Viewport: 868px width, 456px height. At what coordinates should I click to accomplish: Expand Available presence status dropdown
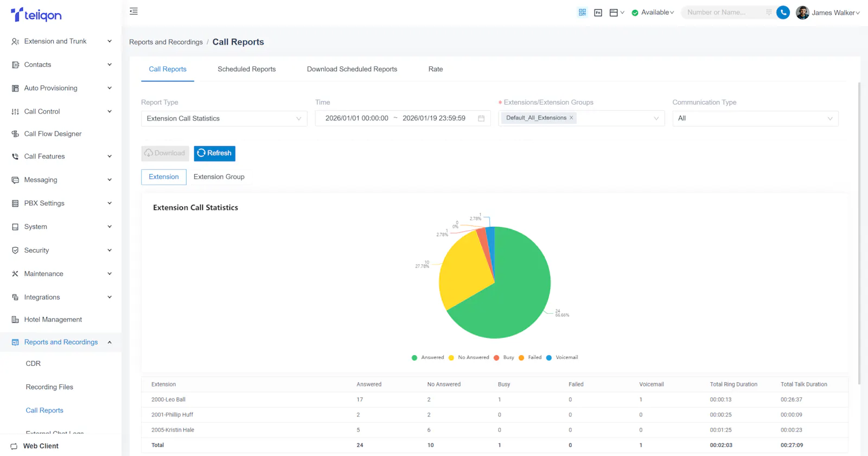tap(653, 12)
